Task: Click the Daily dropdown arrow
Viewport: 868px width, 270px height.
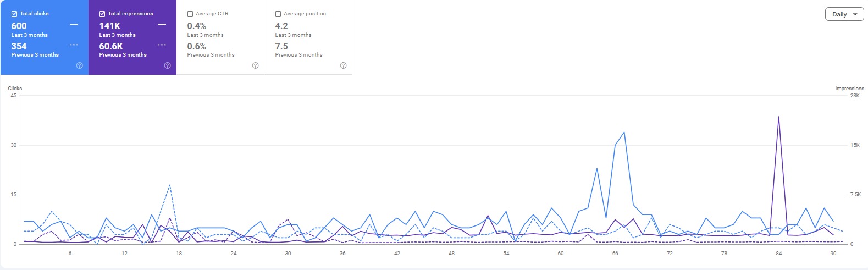Action: pyautogui.click(x=855, y=14)
